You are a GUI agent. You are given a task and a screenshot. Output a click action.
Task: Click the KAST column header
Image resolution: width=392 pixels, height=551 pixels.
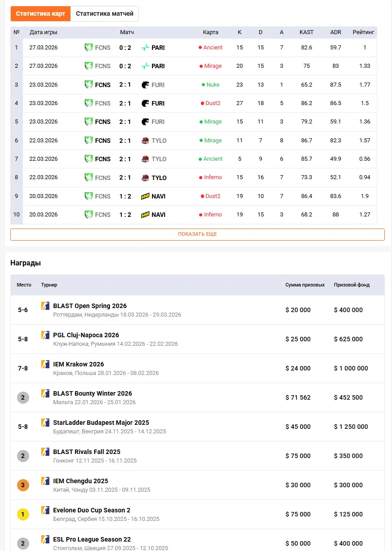pyautogui.click(x=306, y=32)
